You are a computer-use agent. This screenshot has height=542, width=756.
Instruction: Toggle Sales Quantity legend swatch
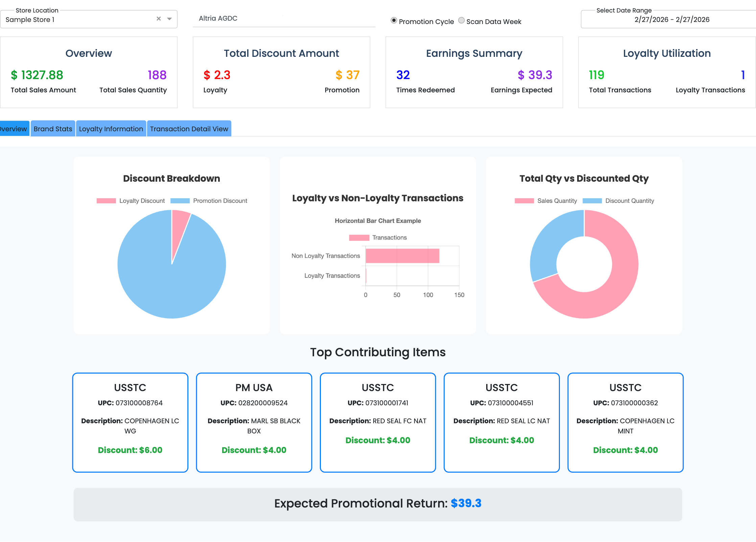[524, 201]
